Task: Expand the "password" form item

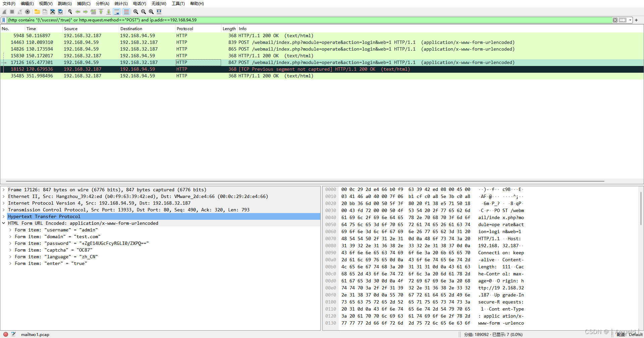Action: tap(10, 244)
